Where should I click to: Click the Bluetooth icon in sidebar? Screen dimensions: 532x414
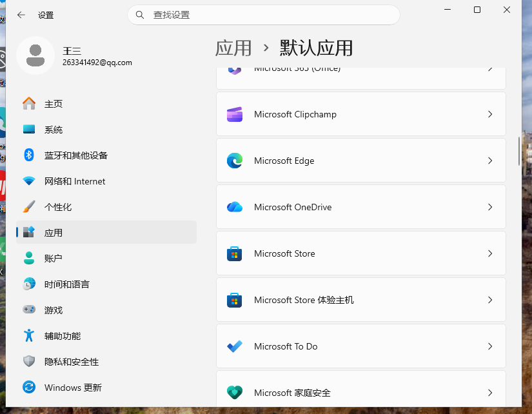click(x=29, y=155)
